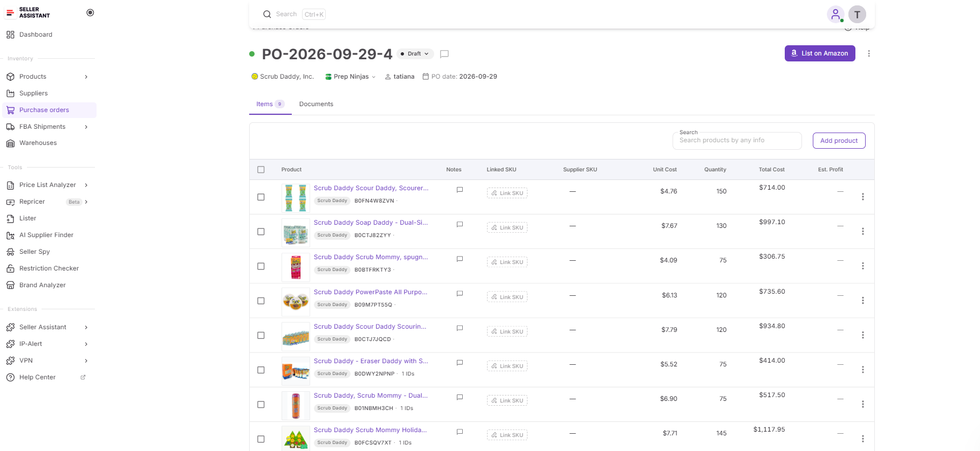Image resolution: width=980 pixels, height=451 pixels.
Task: Expand the VPN chevron
Action: point(86,360)
